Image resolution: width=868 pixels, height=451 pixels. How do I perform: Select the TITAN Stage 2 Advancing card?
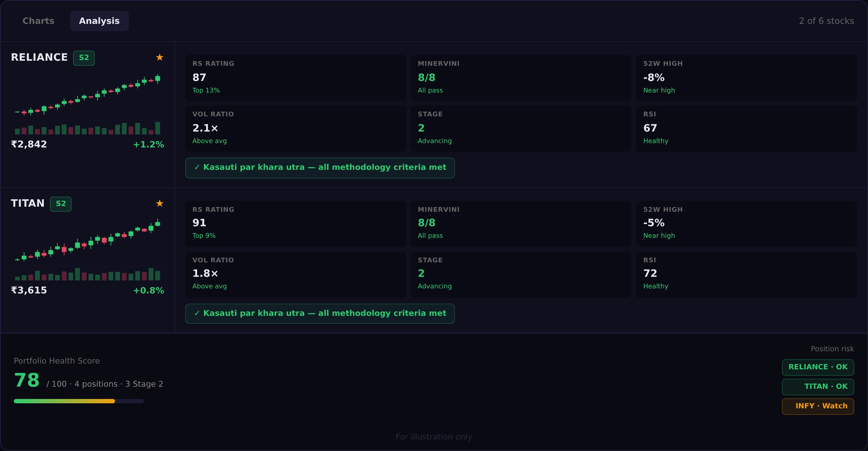521,274
